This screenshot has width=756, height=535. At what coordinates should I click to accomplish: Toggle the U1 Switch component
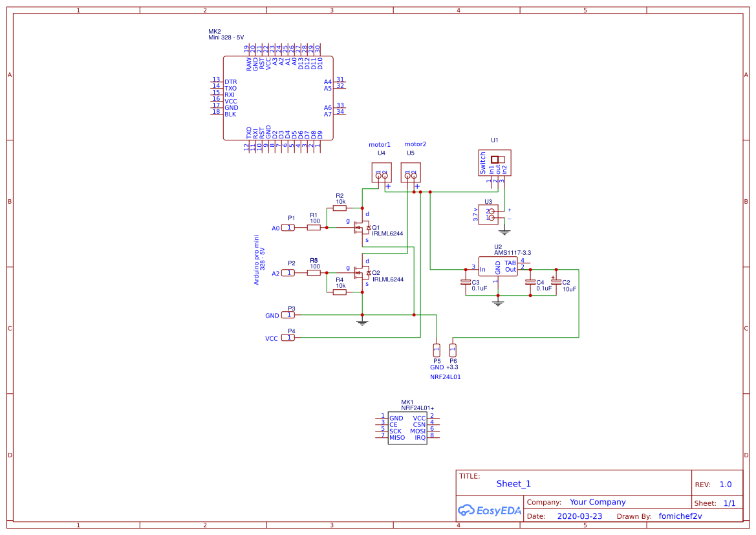coord(495,162)
